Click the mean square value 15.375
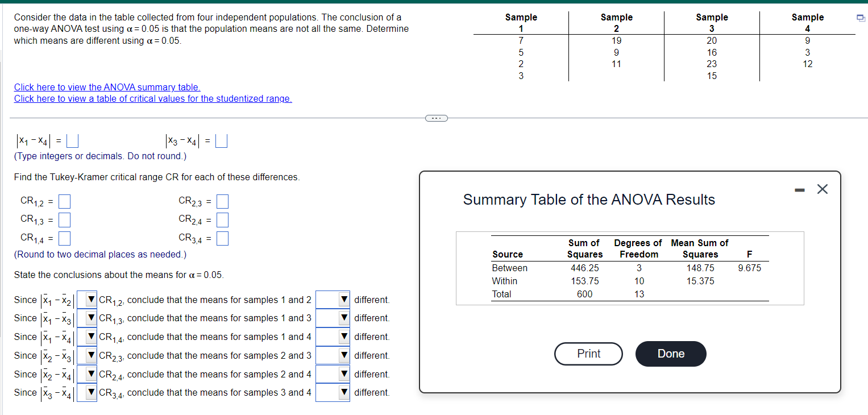The height and width of the screenshot is (415, 868). [700, 281]
